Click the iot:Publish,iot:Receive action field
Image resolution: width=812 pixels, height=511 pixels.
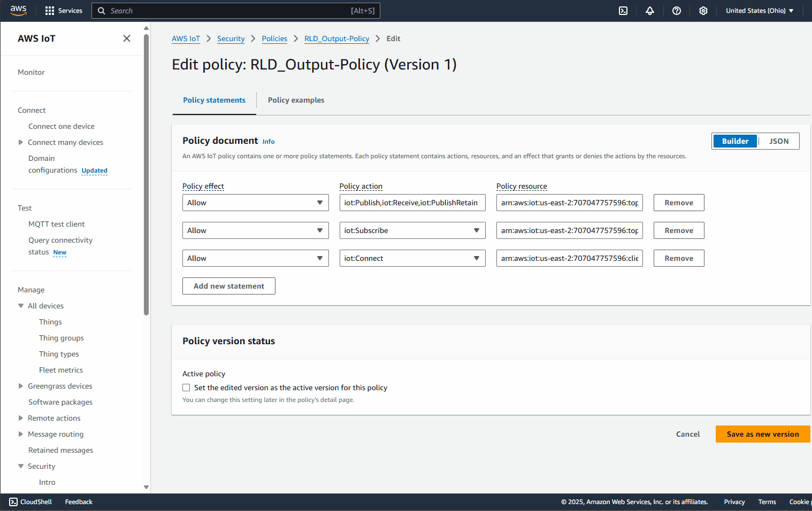point(412,203)
